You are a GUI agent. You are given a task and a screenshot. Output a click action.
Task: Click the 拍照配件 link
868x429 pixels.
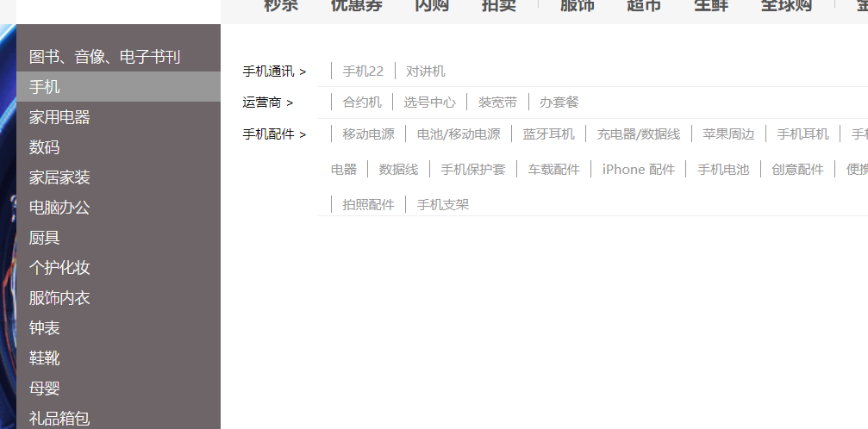[368, 205]
